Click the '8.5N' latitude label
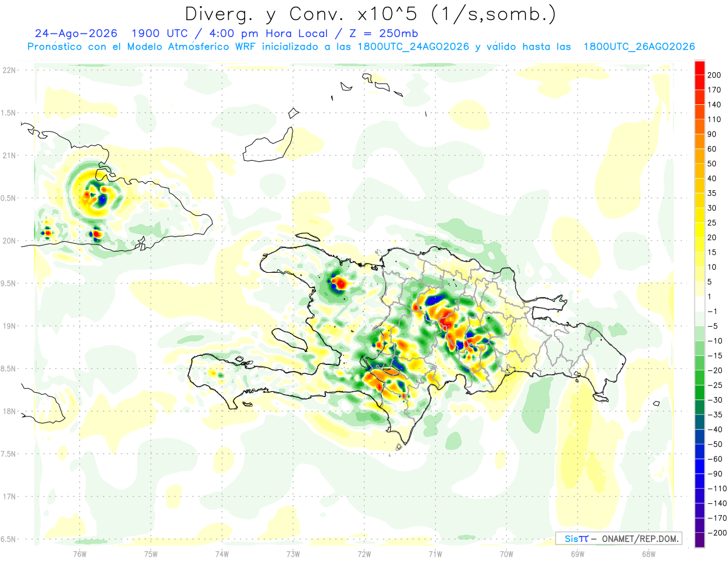This screenshot has width=728, height=562. (x=8, y=369)
